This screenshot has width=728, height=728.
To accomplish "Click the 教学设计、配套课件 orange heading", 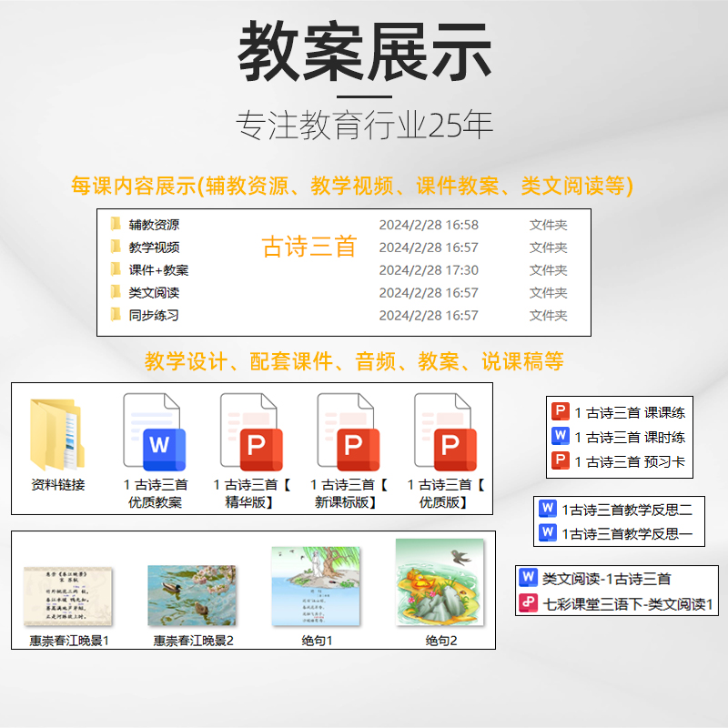I will 354,361.
